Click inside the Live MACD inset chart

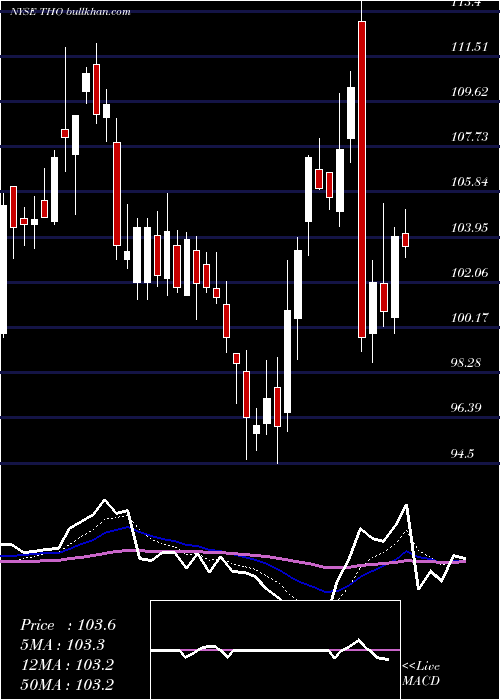(275, 650)
